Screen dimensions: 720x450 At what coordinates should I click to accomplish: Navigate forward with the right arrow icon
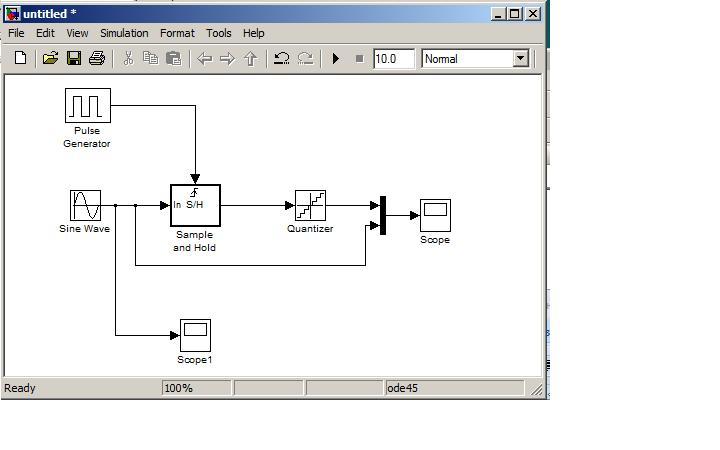coord(227,59)
